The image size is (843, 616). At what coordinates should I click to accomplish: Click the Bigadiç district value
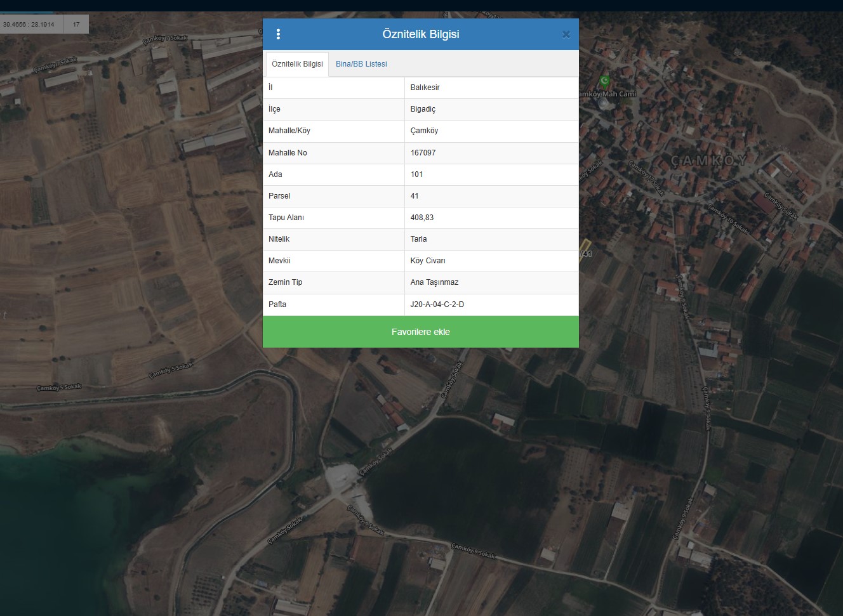pos(423,109)
